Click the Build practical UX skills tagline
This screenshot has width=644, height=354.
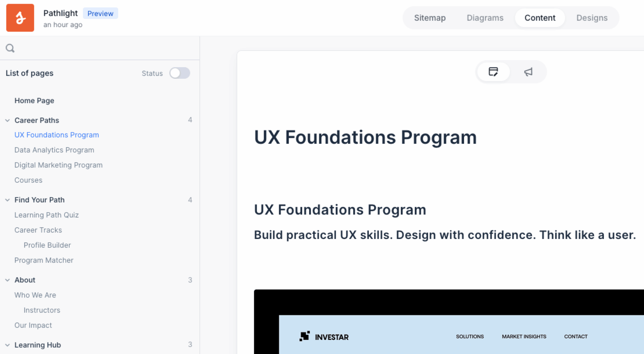(x=445, y=235)
